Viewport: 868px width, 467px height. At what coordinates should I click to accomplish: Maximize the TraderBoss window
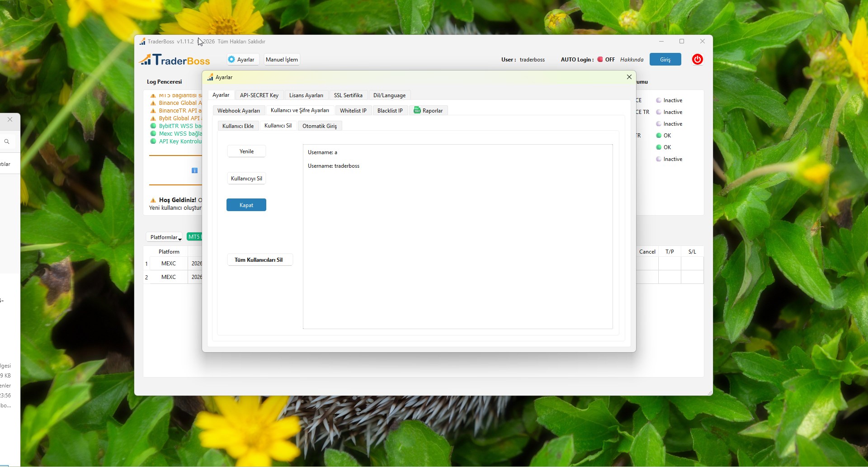pos(682,41)
